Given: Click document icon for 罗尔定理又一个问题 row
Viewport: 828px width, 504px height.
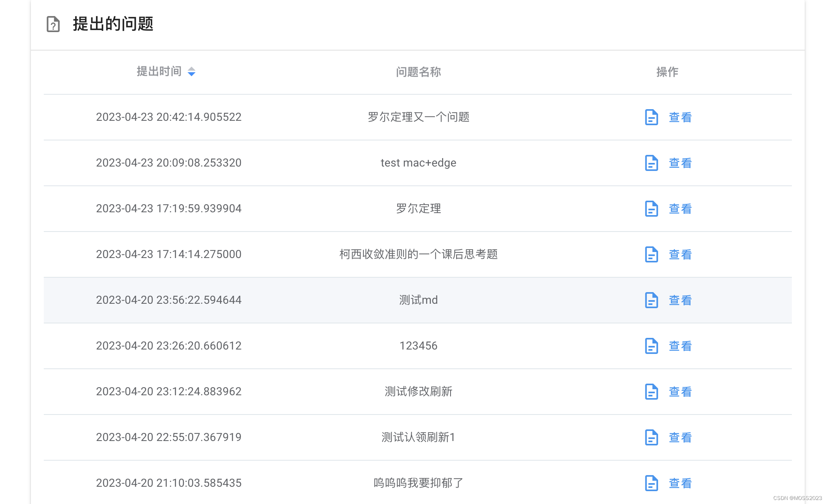Looking at the screenshot, I should point(651,117).
